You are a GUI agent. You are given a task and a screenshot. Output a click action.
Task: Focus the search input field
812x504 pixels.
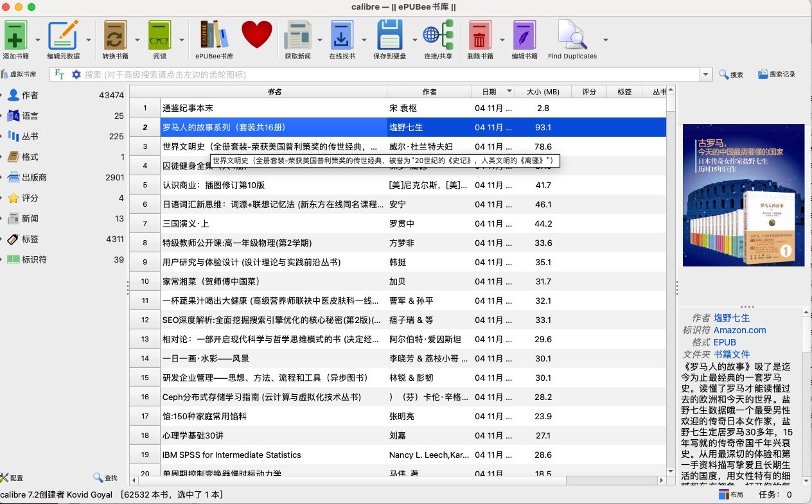(392, 74)
